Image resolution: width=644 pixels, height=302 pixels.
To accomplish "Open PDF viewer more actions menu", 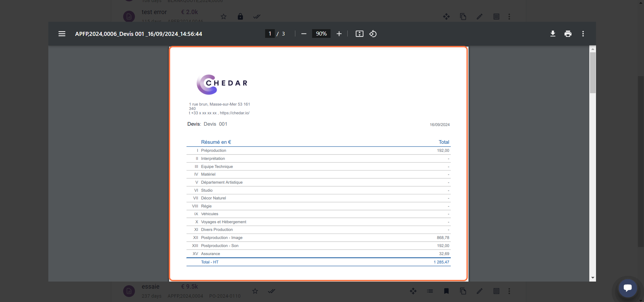I will point(583,34).
